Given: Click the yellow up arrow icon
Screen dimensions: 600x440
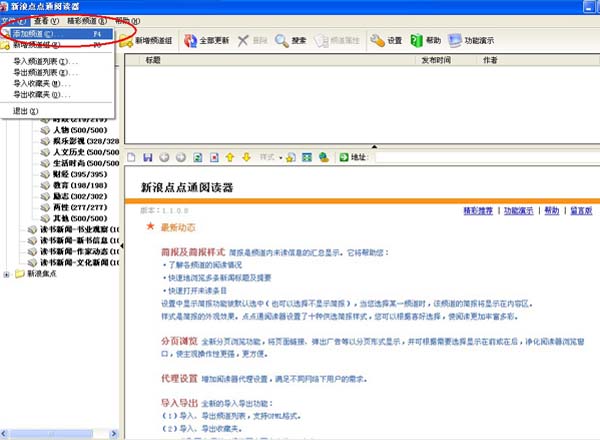Looking at the screenshot, I should (x=230, y=157).
